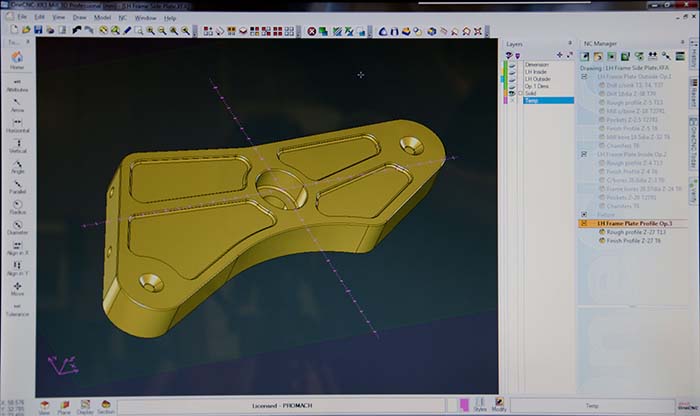
Task: Collapse the LH Frame Plate Inside Op.2 group
Action: [584, 155]
